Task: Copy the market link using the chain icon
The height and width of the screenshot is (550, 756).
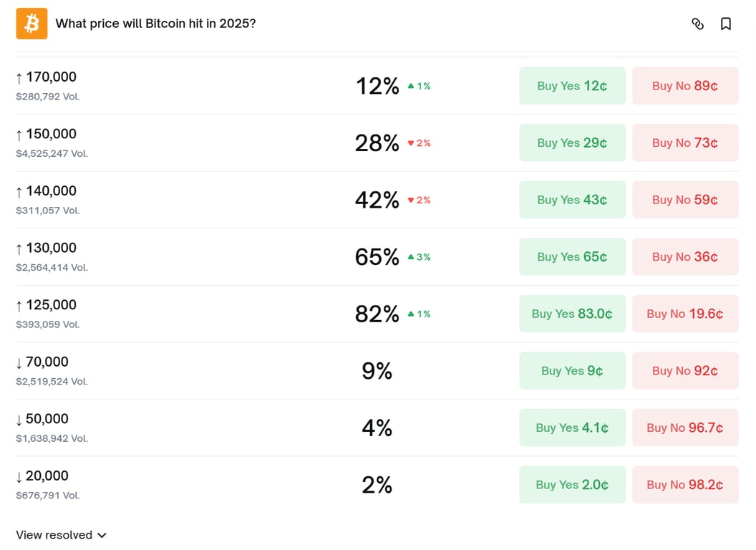Action: [x=698, y=24]
